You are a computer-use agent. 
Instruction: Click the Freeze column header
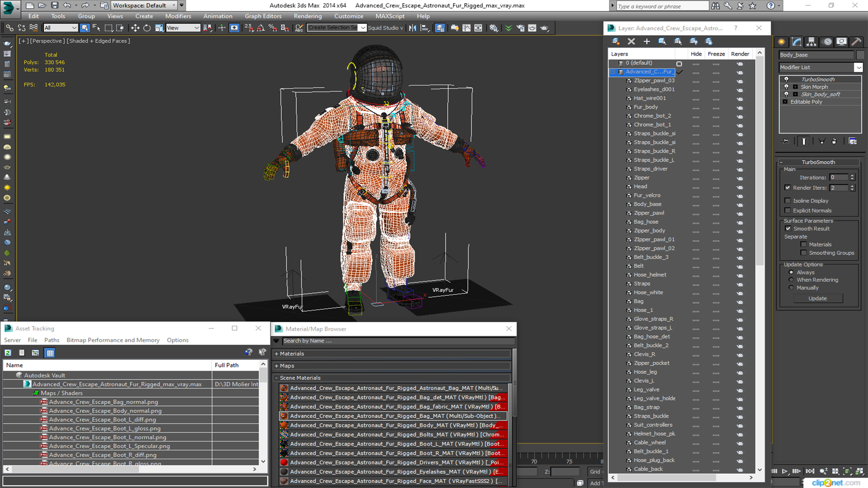716,54
